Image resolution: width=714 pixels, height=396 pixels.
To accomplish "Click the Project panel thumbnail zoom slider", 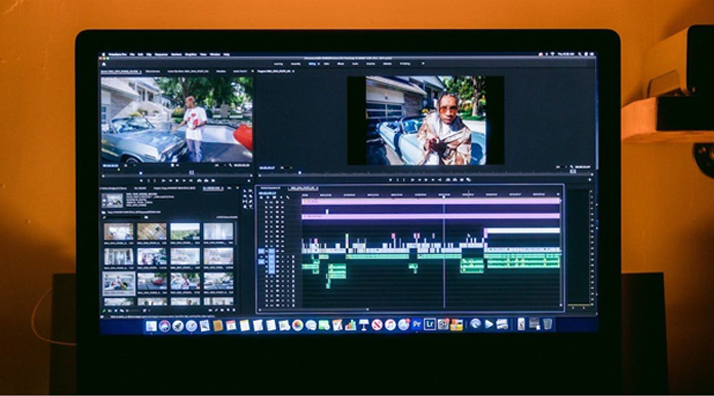I will point(132,310).
